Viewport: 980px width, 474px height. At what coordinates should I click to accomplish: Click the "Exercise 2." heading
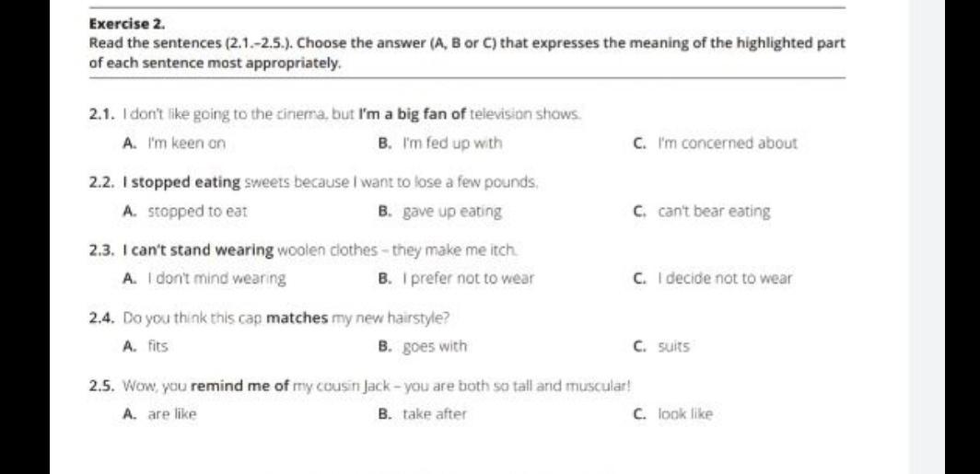click(x=127, y=25)
